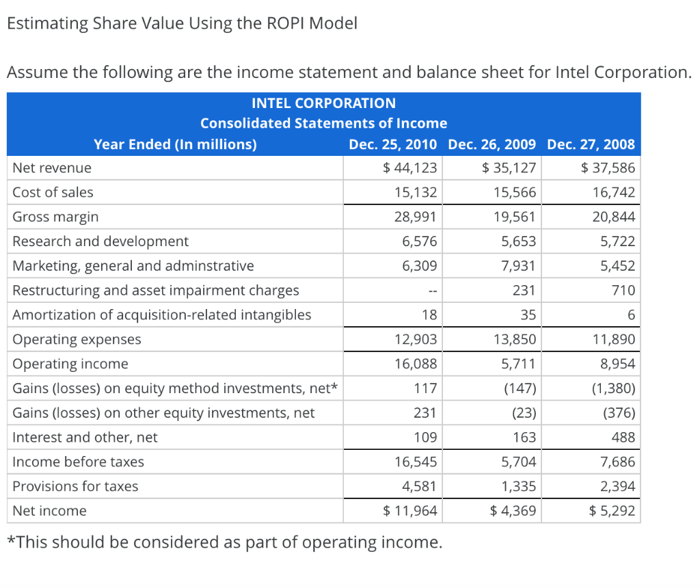This screenshot has width=700, height=588.
Task: Select the Dec. 27, 2008 column header
Action: pos(591,144)
